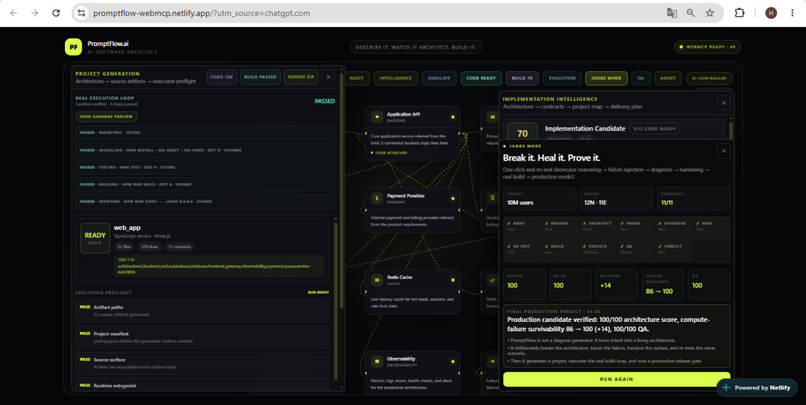Image resolution: width=806 pixels, height=405 pixels.
Task: Open the sandbox preview
Action: [106, 117]
